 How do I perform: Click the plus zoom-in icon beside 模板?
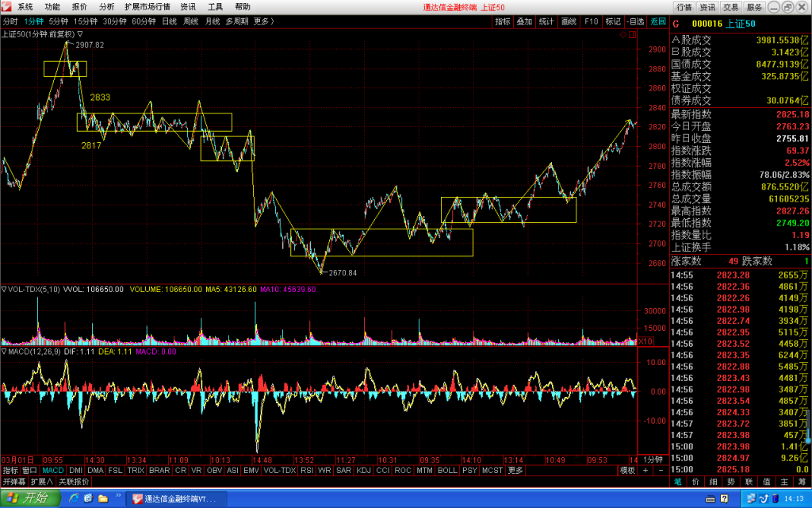coord(645,470)
